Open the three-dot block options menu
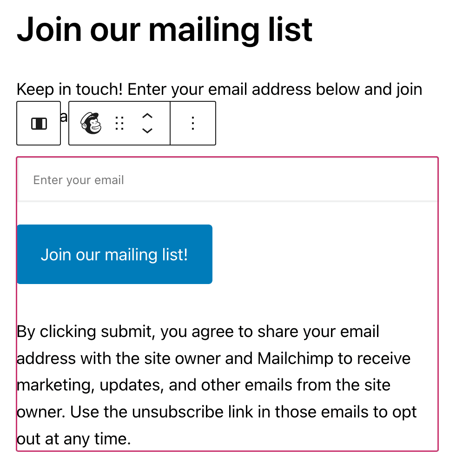The width and height of the screenshot is (476, 463). (x=193, y=124)
